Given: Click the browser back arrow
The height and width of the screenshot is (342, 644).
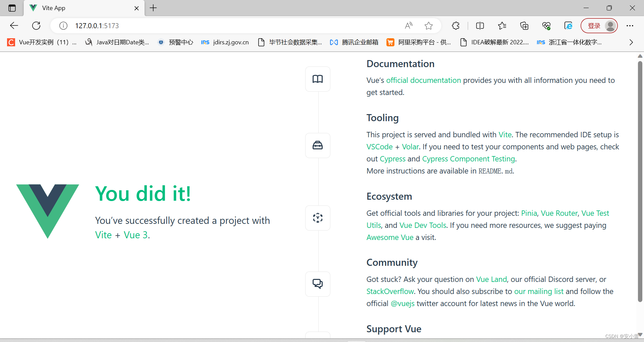Looking at the screenshot, I should coord(14,26).
